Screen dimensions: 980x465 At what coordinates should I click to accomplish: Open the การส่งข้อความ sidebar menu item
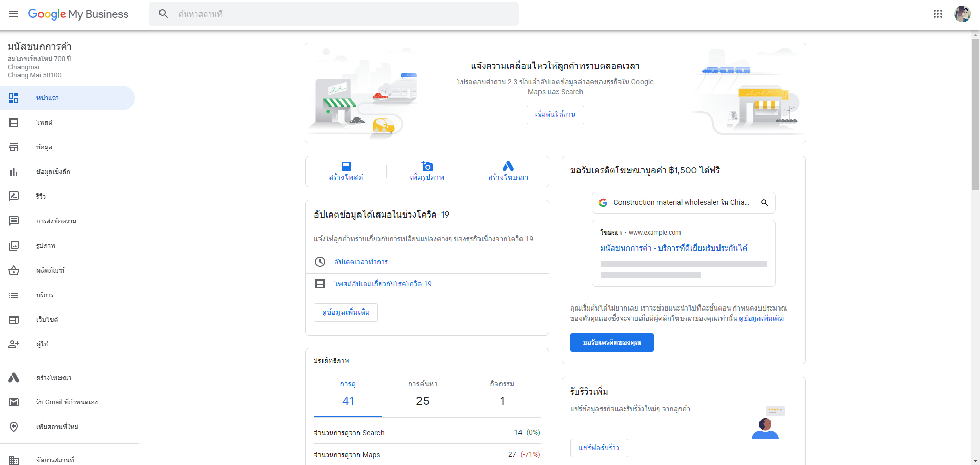pos(67,221)
